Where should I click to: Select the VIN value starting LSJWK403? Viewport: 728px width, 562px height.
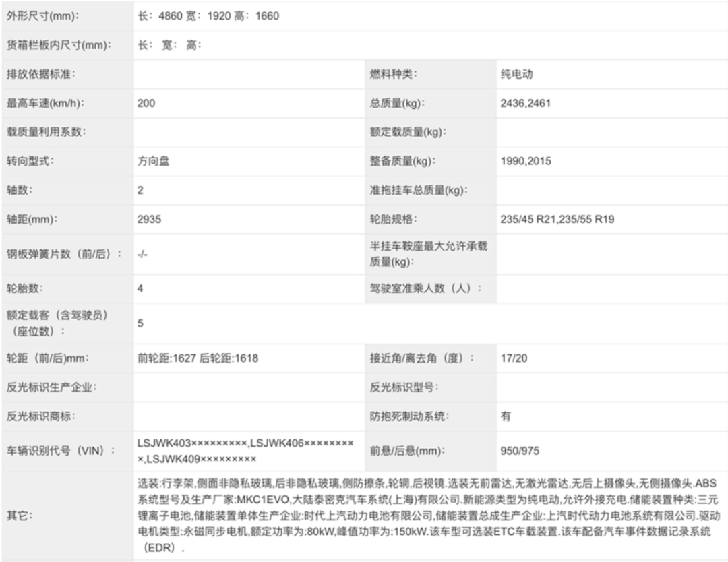click(x=245, y=451)
